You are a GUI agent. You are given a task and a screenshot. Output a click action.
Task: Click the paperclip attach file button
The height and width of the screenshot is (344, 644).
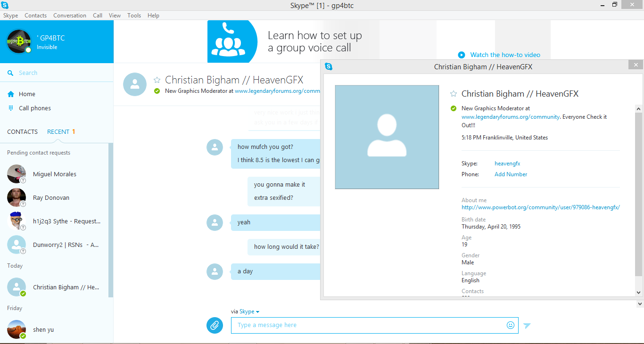click(215, 325)
